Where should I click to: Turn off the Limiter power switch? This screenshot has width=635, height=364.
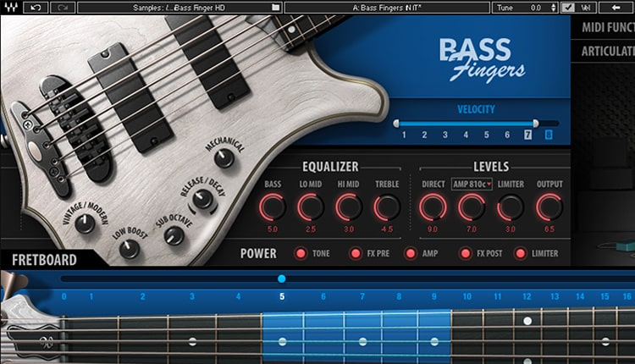(519, 253)
